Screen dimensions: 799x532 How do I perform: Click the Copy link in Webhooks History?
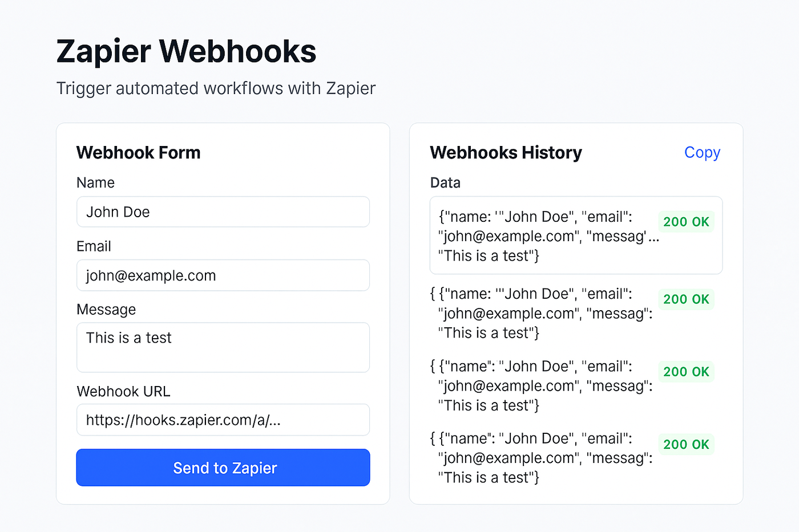point(702,153)
